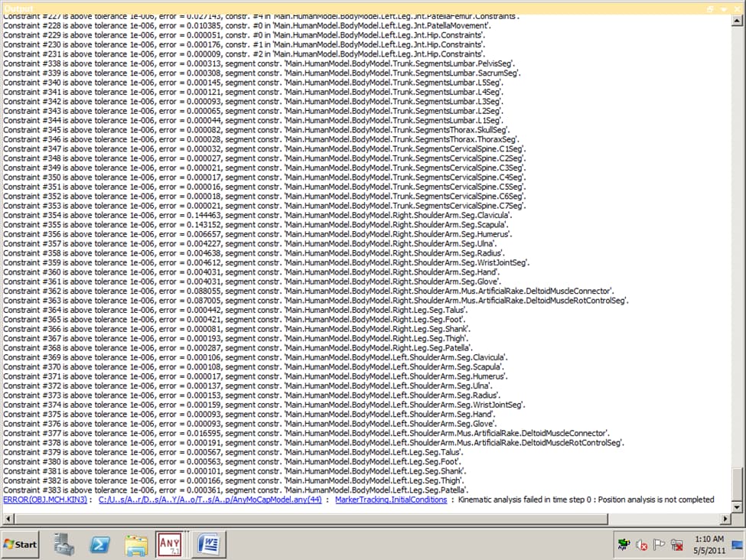Open the Windows Explorer folder icon
The height and width of the screenshot is (560, 746).
(x=135, y=544)
